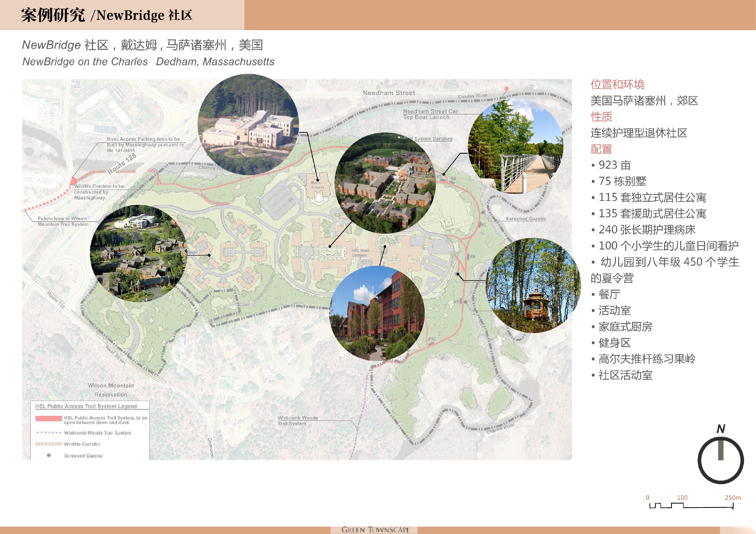Click the bullet '幼儿园到八年级 450 个学生'
756x534 pixels.
point(665,262)
